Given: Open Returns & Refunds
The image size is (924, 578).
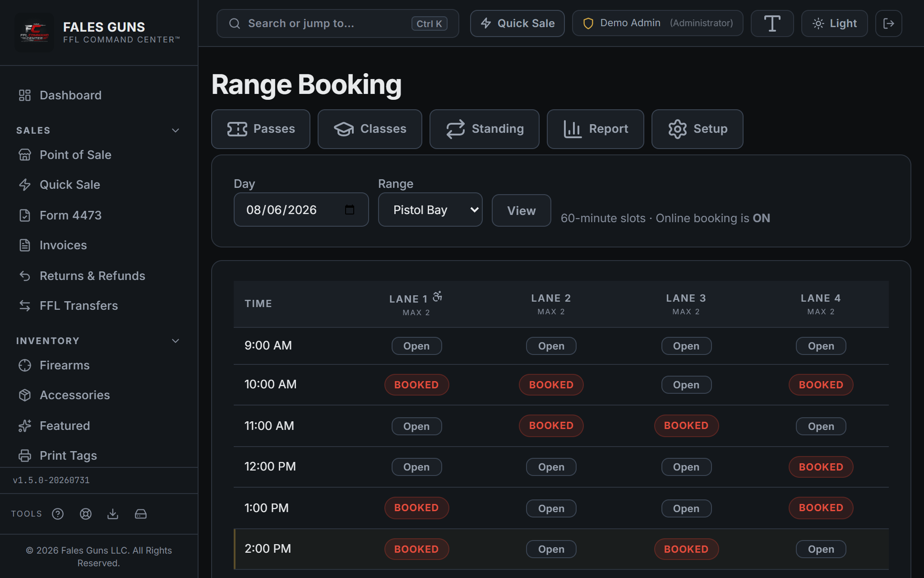Looking at the screenshot, I should pos(99,276).
